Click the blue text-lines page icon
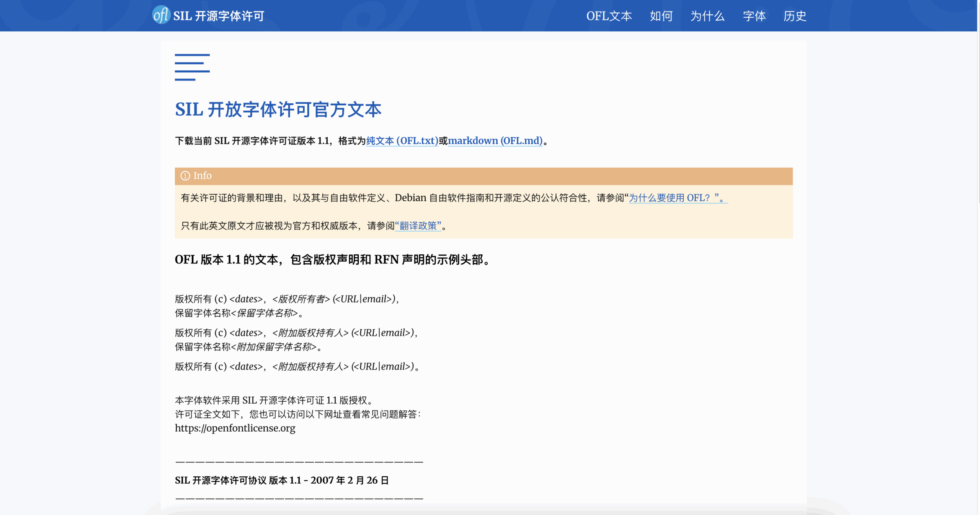980x515 pixels. point(192,67)
